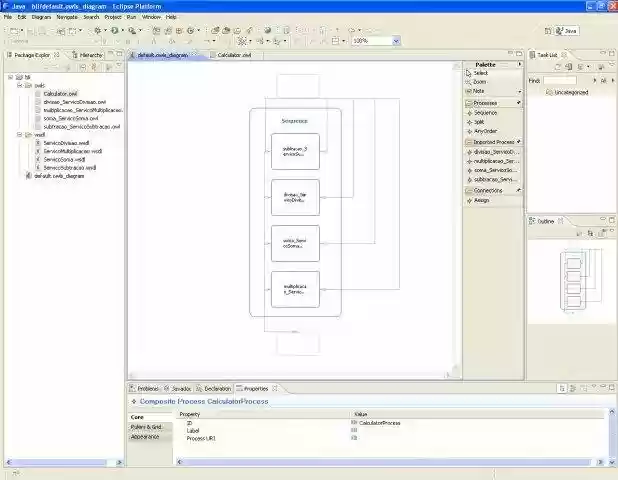Switch to the Problems tab

144,389
